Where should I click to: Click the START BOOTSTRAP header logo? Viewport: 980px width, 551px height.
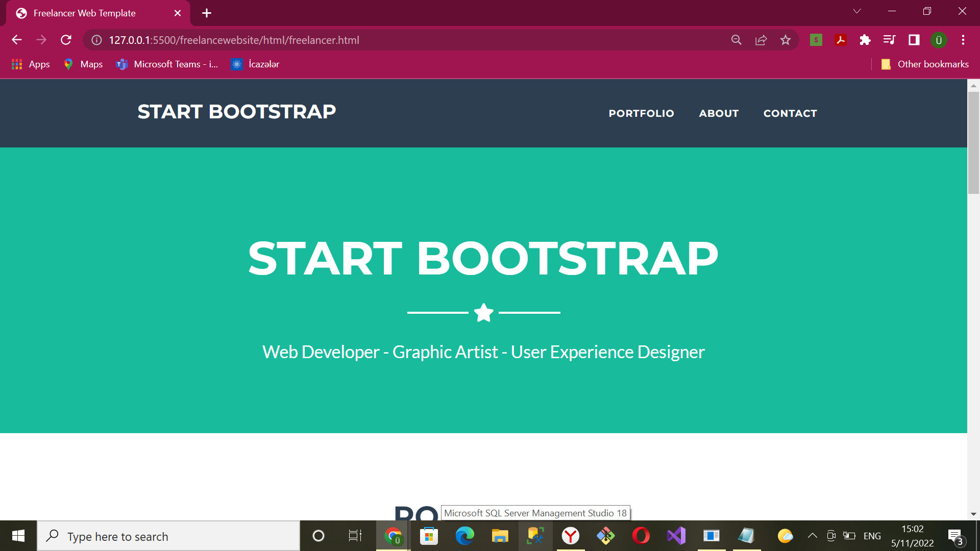click(x=236, y=112)
